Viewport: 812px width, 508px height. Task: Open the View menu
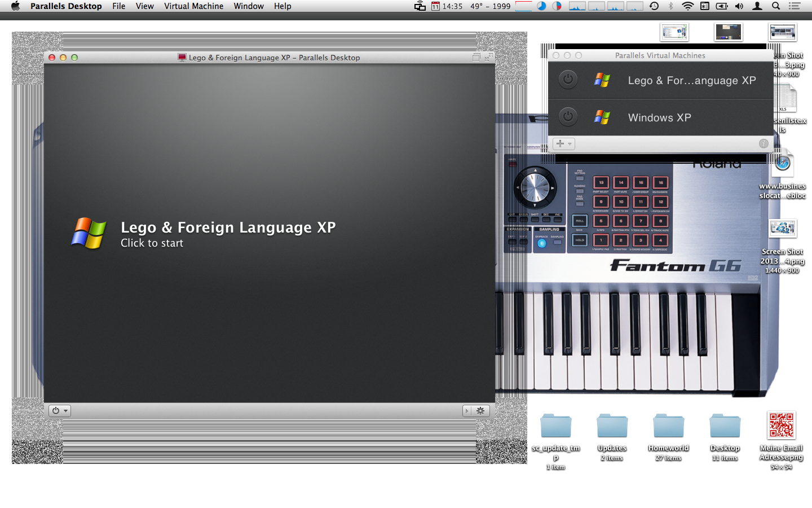[145, 6]
